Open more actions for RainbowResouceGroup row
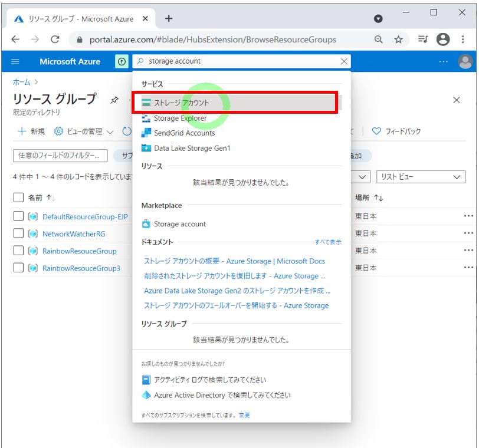Viewport: 479px width, 448px height. [468, 251]
